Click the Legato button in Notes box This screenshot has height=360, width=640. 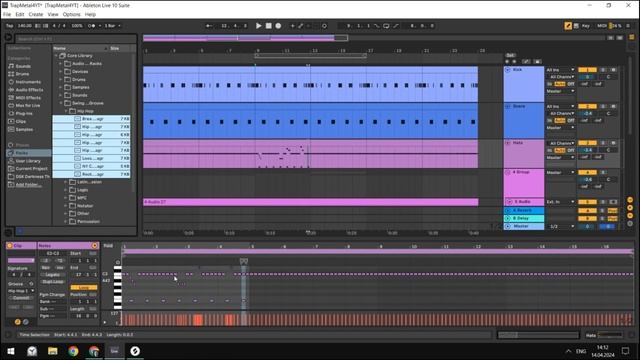point(52,275)
